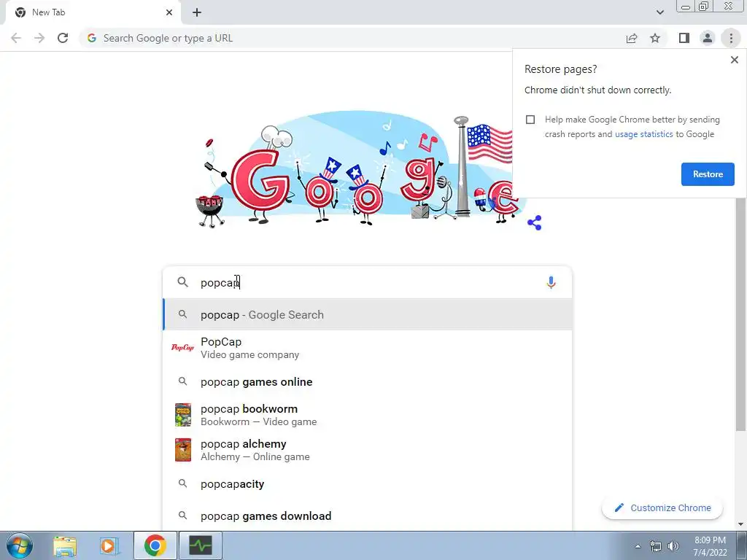Click into the popcap search box
Viewport: 747px width, 560px height.
(x=367, y=282)
